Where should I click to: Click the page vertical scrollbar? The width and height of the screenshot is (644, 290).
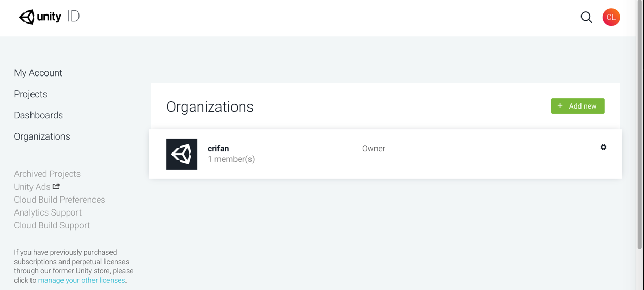(640, 124)
